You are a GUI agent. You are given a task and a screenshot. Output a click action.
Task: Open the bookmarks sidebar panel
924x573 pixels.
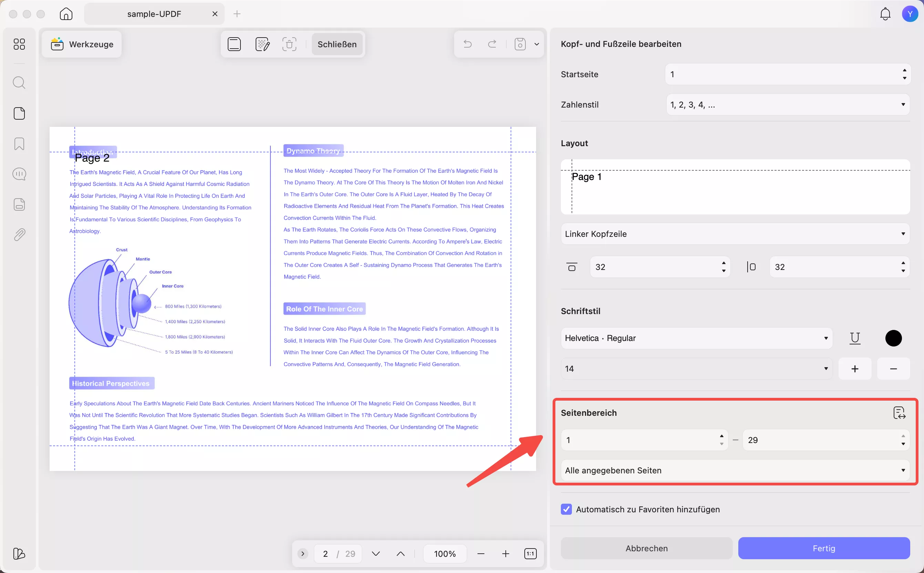click(x=19, y=144)
